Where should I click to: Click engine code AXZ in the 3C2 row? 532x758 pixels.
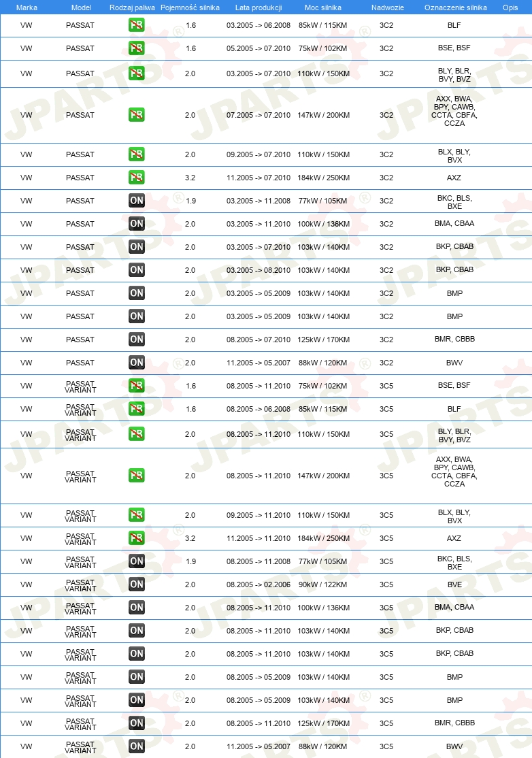[x=454, y=178]
